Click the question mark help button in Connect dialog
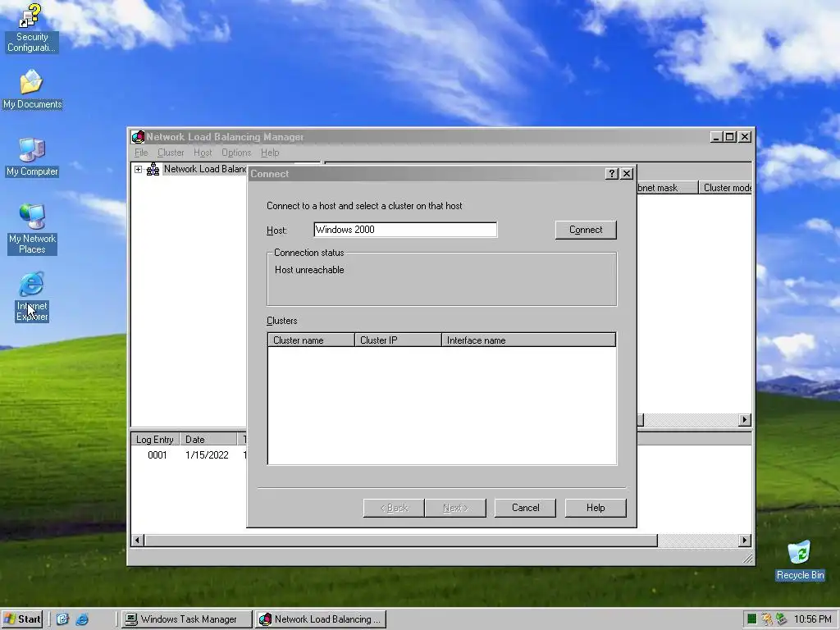The width and height of the screenshot is (840, 630). pos(612,174)
